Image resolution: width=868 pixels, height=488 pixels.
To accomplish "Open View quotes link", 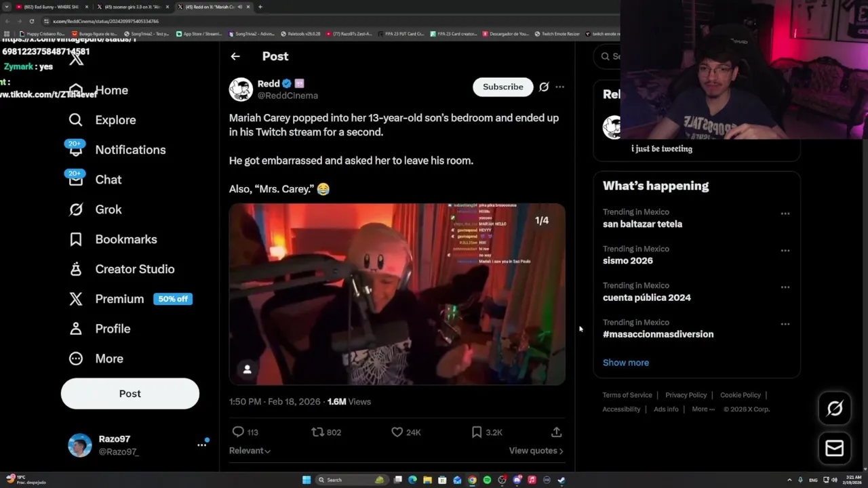I will coord(536,451).
